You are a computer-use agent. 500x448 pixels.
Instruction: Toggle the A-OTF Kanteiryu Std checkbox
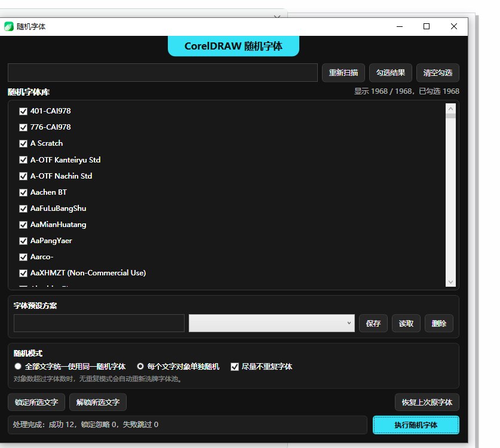[x=23, y=159]
